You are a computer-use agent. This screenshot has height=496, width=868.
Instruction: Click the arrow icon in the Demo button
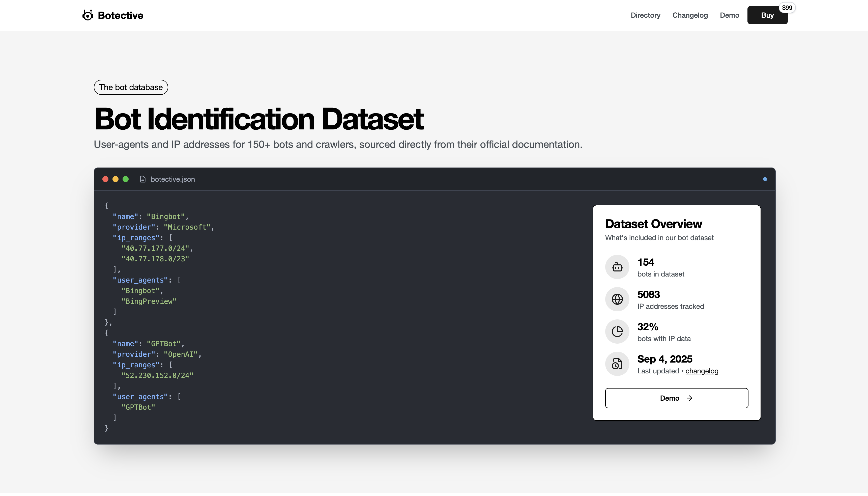(x=689, y=398)
